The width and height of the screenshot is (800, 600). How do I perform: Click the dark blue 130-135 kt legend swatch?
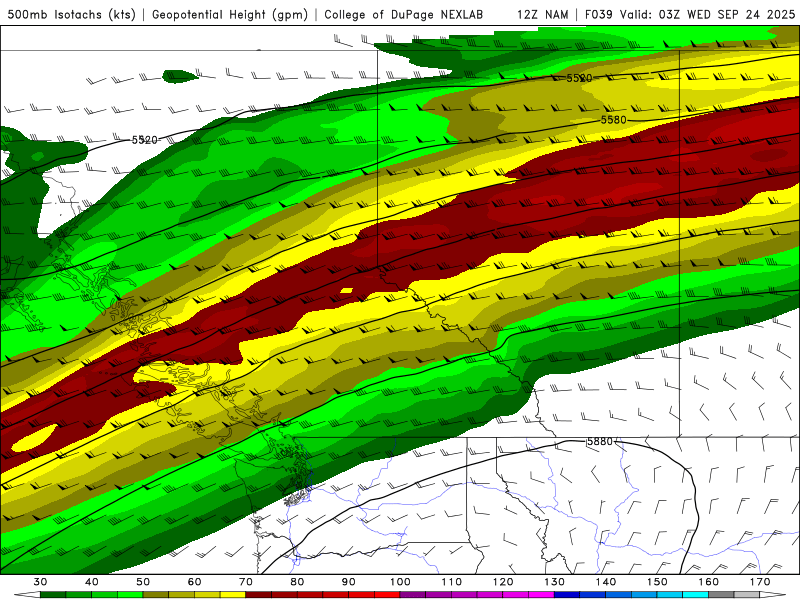pos(567,595)
